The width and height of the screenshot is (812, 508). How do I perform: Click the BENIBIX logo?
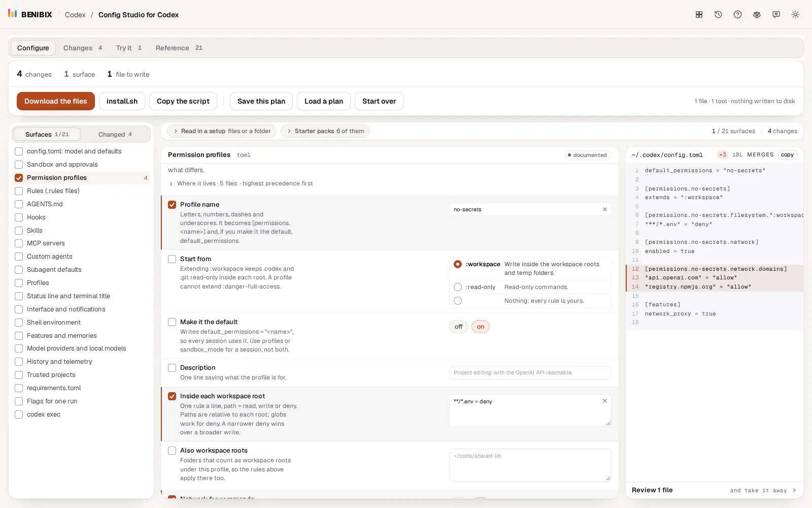[30, 14]
